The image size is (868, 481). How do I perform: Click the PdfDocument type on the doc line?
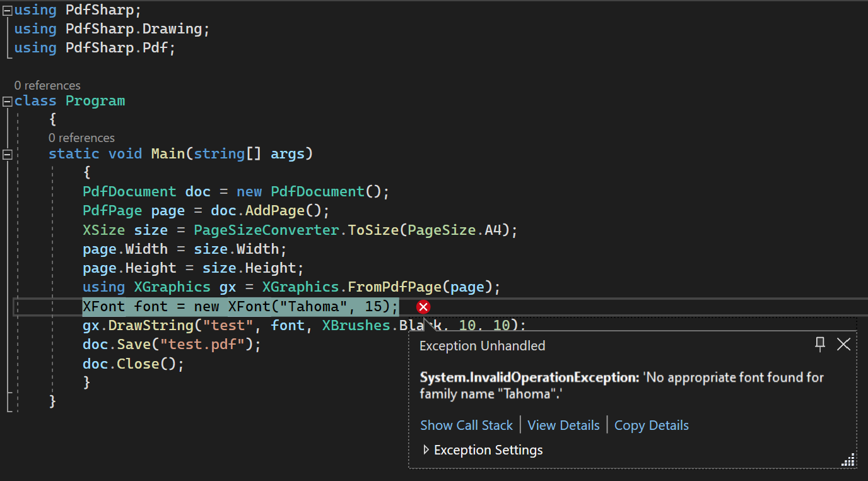(x=129, y=191)
